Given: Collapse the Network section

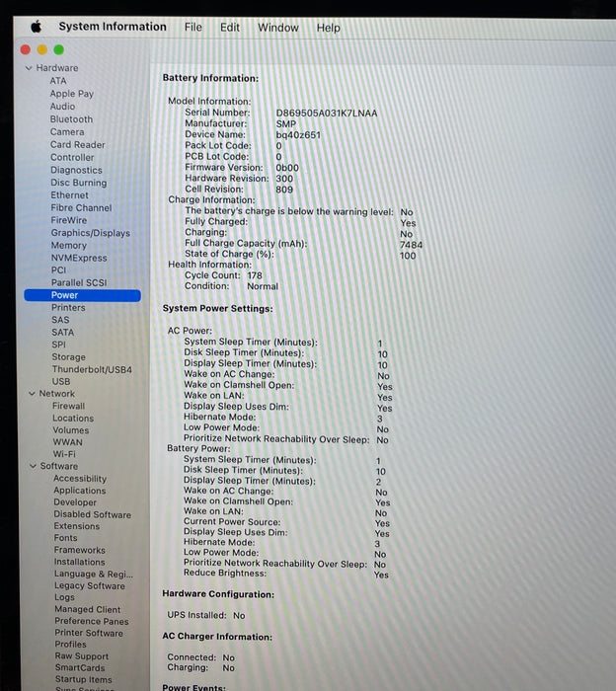Looking at the screenshot, I should (33, 394).
